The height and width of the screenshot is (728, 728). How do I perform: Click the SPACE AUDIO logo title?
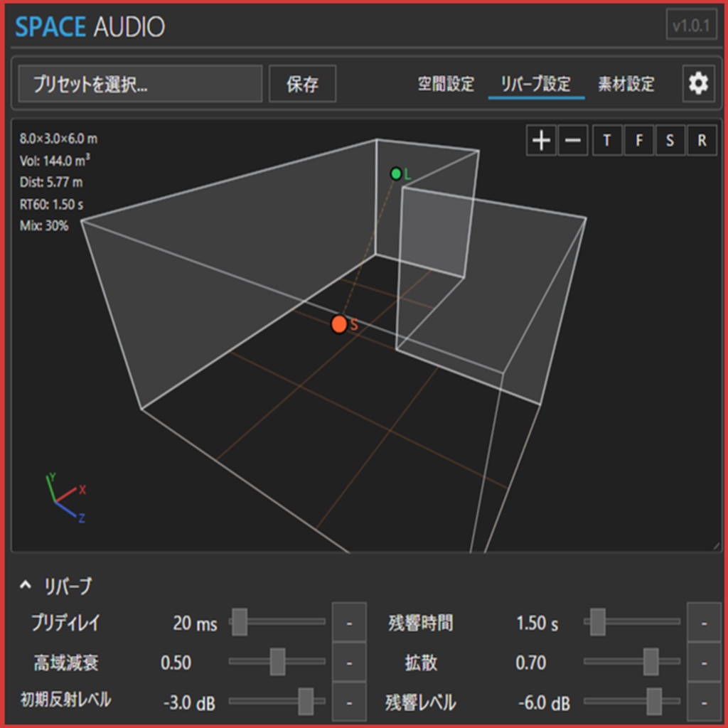pos(90,26)
